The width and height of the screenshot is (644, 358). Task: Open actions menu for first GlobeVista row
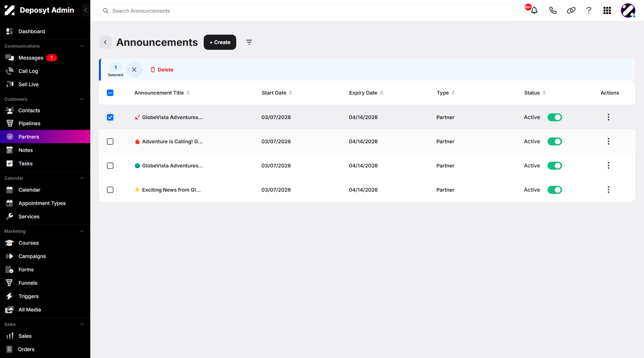click(609, 117)
